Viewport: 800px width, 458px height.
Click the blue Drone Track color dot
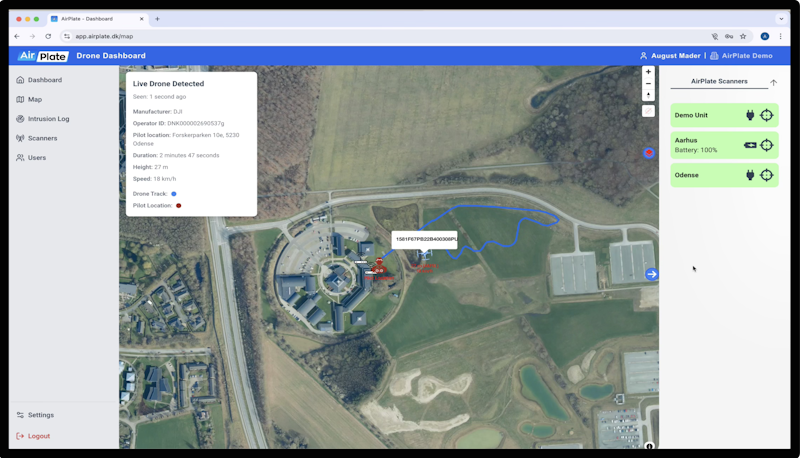173,194
